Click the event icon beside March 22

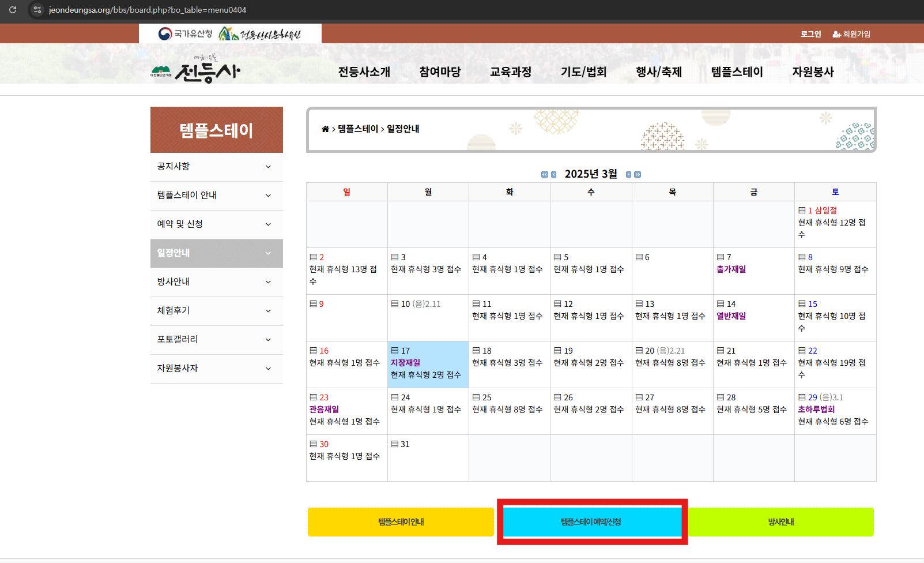[x=802, y=350]
